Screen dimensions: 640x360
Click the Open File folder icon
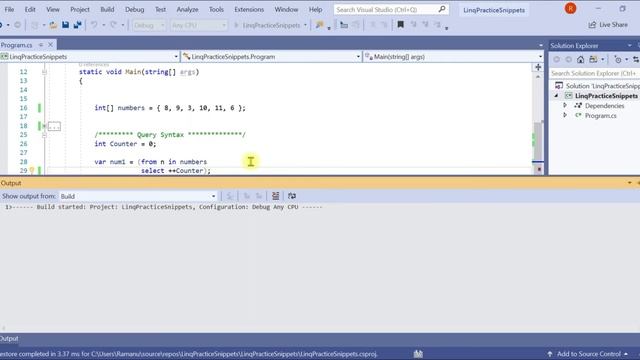pyautogui.click(x=53, y=25)
